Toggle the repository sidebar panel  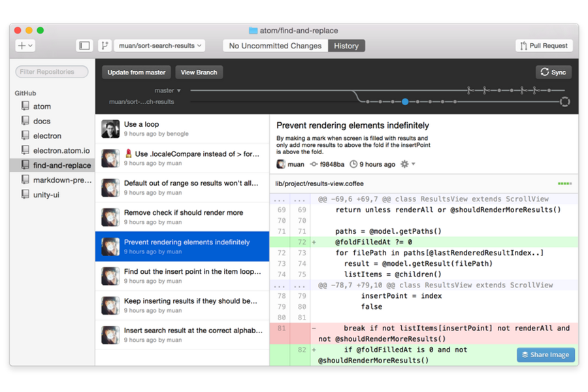pos(84,46)
